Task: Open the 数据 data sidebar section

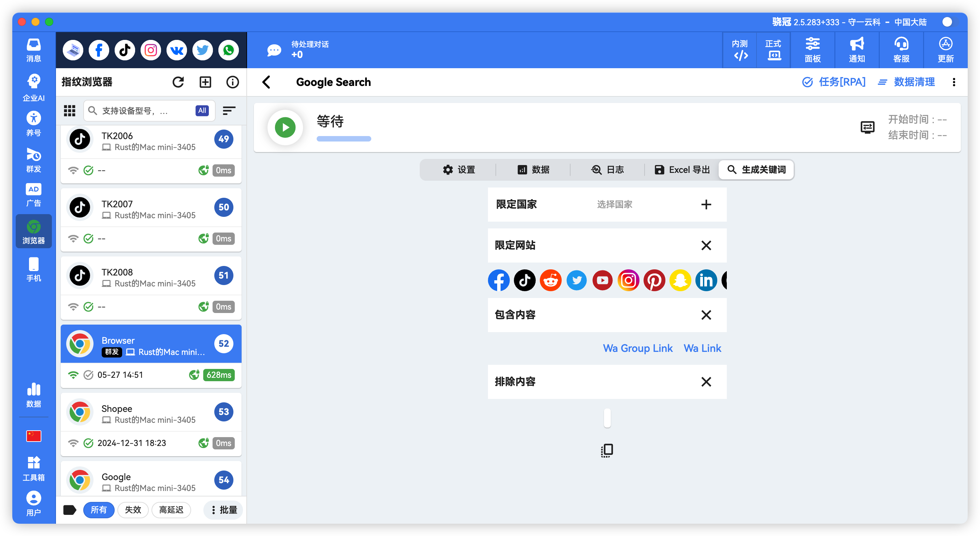Action: (x=33, y=395)
